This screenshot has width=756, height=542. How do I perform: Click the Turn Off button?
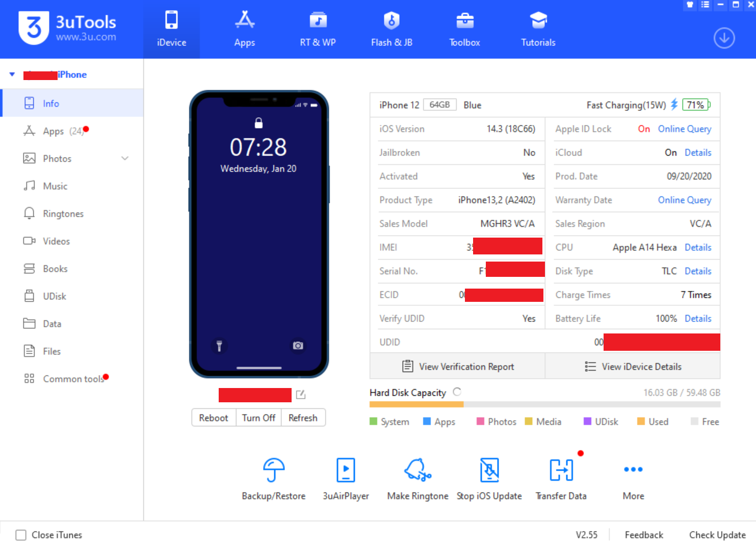pyautogui.click(x=258, y=418)
